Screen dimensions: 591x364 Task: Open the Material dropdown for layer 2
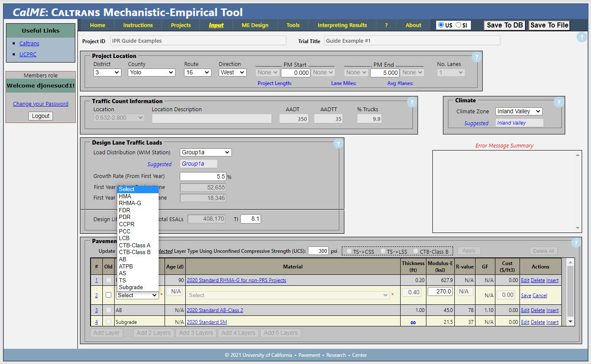[x=288, y=295]
